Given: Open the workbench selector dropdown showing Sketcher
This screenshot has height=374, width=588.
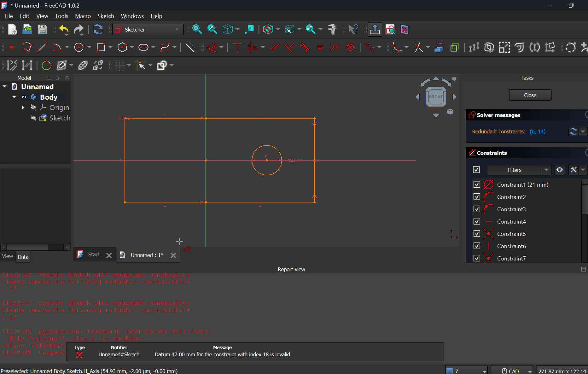Looking at the screenshot, I should pyautogui.click(x=177, y=29).
